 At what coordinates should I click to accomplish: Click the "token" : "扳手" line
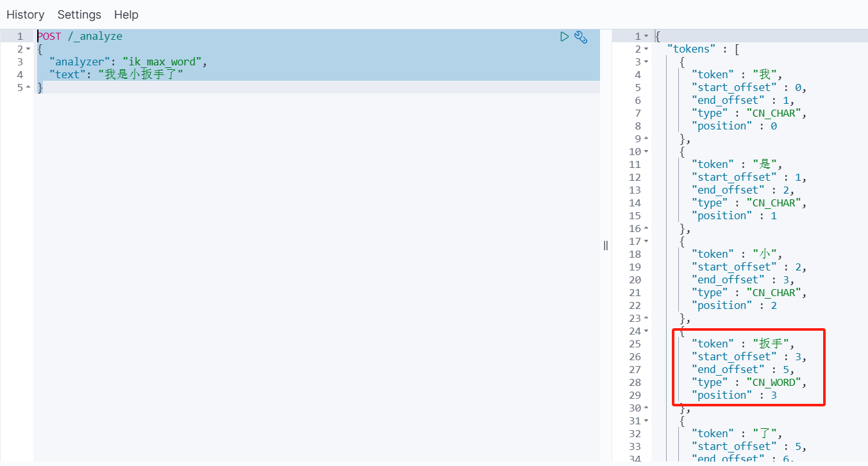743,344
